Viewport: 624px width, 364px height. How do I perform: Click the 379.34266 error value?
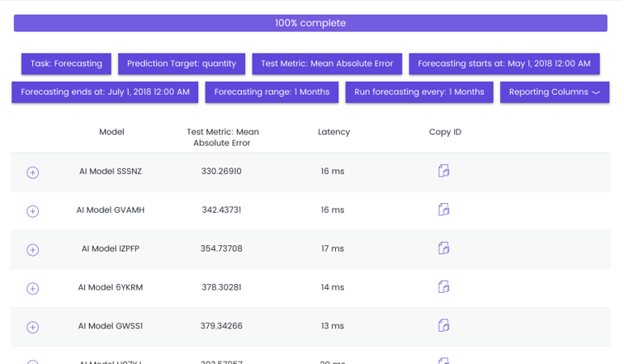point(221,326)
